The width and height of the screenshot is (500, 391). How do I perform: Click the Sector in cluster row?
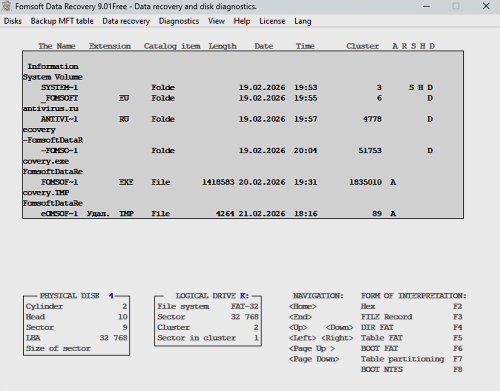208,338
